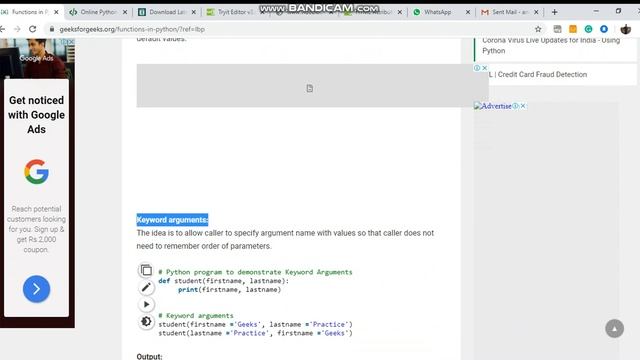Open the blue circular extension icon
The width and height of the screenshot is (640, 360).
click(x=604, y=29)
